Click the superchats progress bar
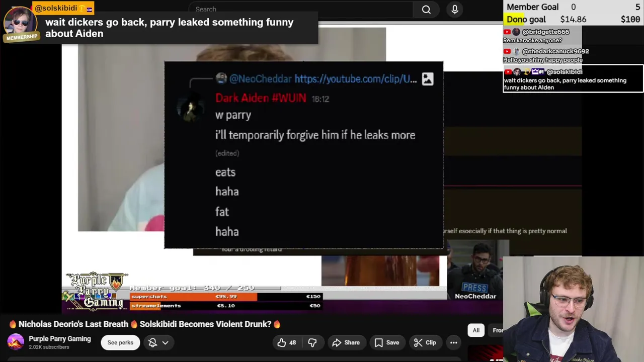Viewport: 644px width, 362px height. pyautogui.click(x=225, y=297)
